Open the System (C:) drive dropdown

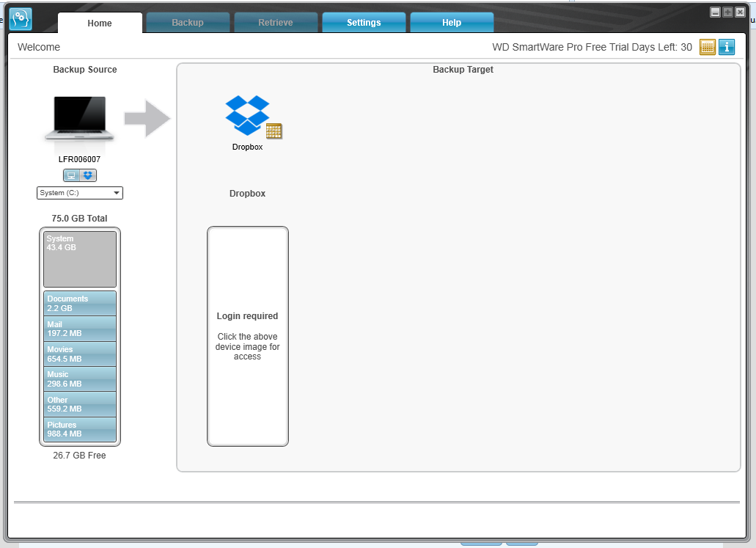coord(79,193)
